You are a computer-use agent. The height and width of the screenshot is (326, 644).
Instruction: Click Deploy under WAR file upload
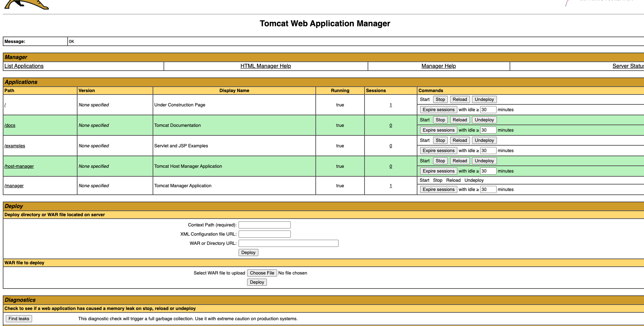click(x=257, y=282)
